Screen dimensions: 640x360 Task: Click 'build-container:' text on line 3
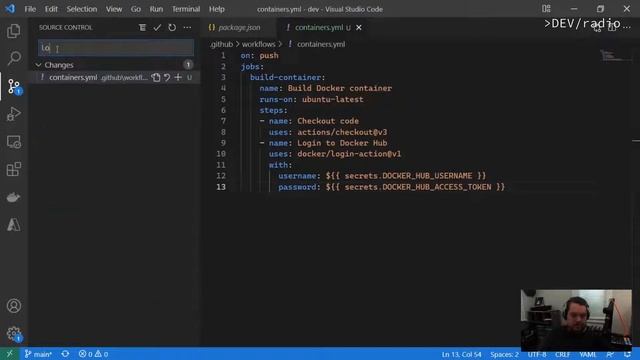(287, 77)
